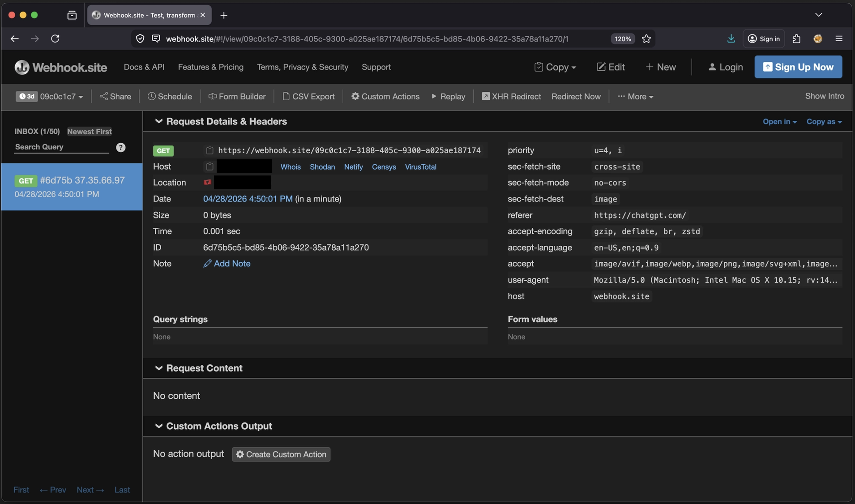Image resolution: width=855 pixels, height=504 pixels.
Task: Open Custom Actions settings
Action: pyautogui.click(x=385, y=97)
